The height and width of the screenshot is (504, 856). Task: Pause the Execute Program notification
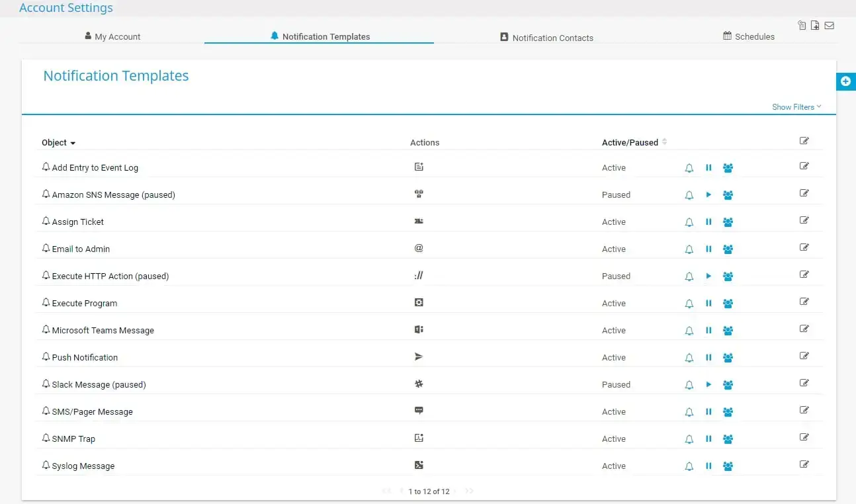point(708,303)
